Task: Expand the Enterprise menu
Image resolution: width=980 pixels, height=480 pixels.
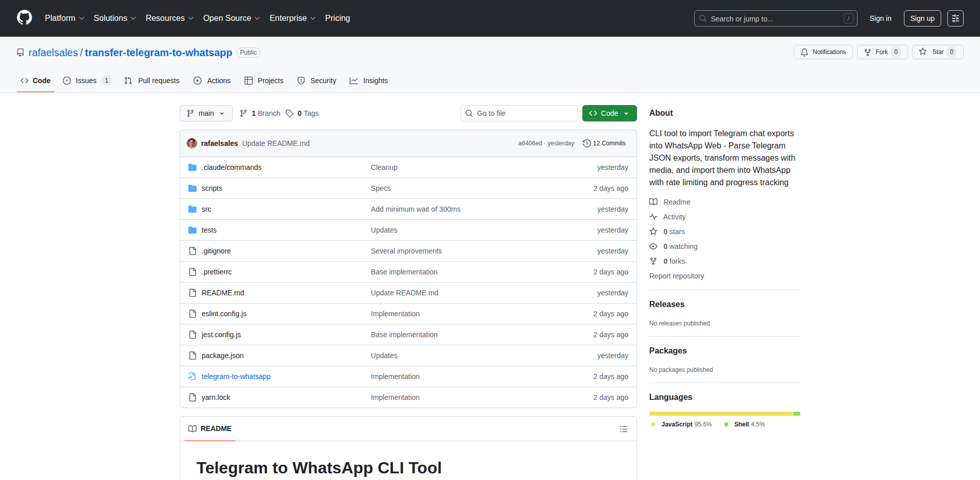Action: [292, 18]
